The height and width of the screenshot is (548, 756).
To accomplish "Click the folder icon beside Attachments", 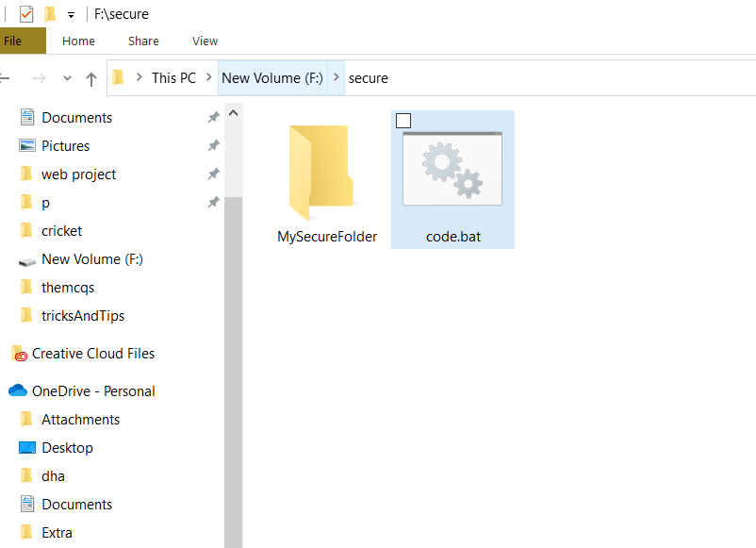I will (26, 420).
